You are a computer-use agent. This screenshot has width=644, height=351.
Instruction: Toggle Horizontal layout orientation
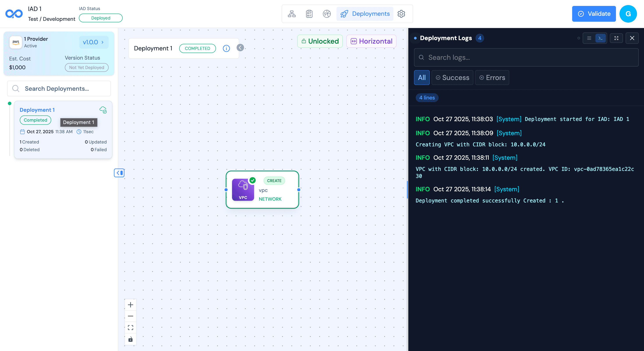tap(371, 41)
